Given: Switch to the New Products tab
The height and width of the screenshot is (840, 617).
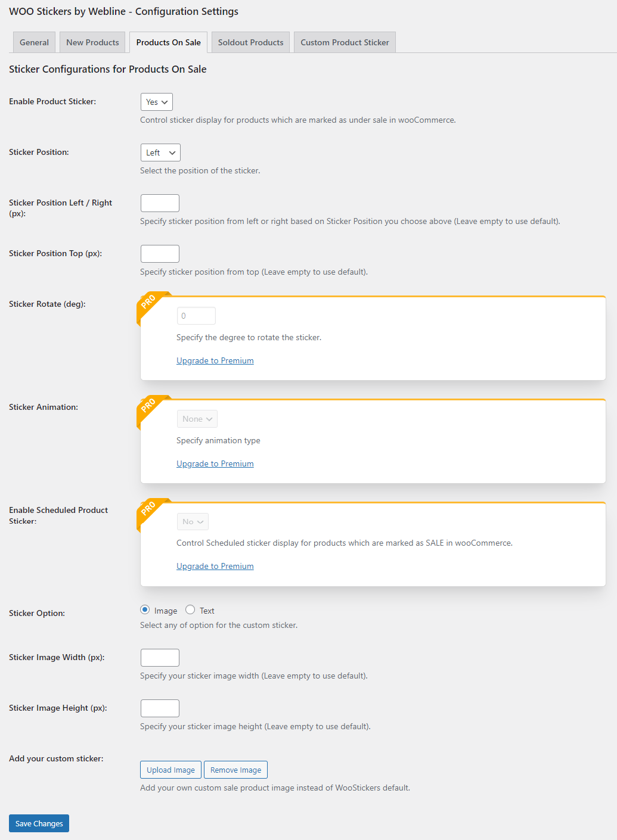Looking at the screenshot, I should pyautogui.click(x=92, y=42).
